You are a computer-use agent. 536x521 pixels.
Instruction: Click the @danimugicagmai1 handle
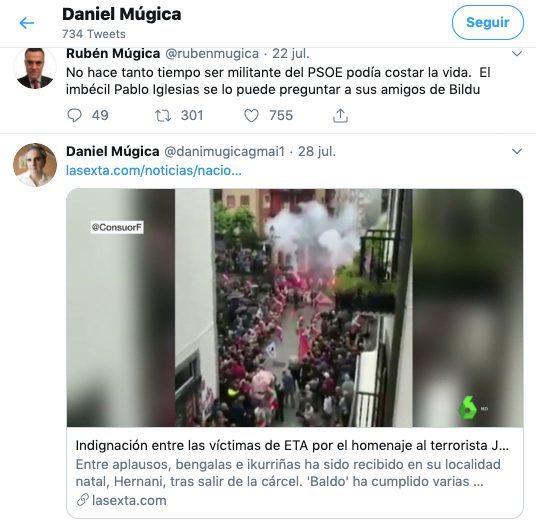(224, 151)
